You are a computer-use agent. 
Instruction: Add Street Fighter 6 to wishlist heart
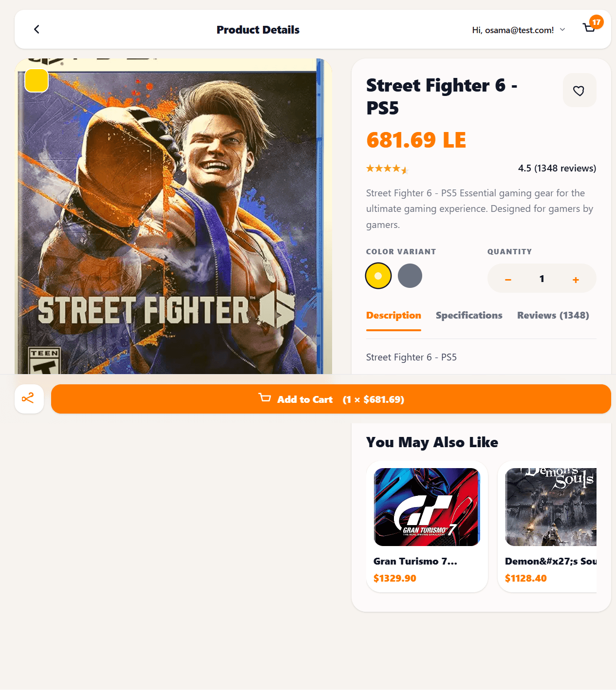tap(579, 90)
